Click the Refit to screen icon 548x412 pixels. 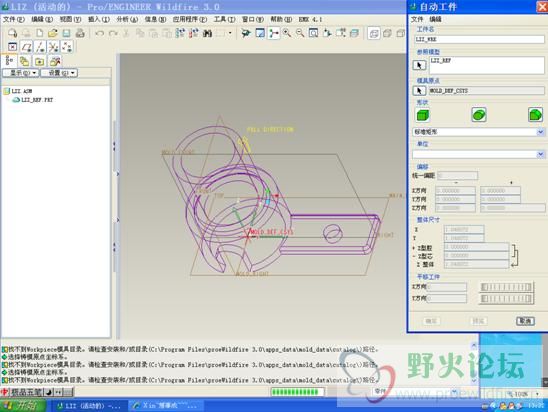pos(313,33)
